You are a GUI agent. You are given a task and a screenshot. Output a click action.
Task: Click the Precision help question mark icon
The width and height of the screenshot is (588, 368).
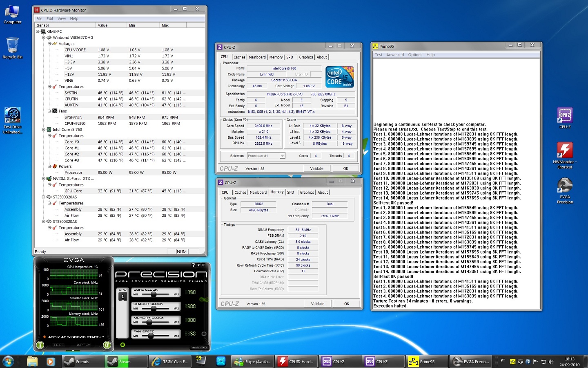point(193,265)
